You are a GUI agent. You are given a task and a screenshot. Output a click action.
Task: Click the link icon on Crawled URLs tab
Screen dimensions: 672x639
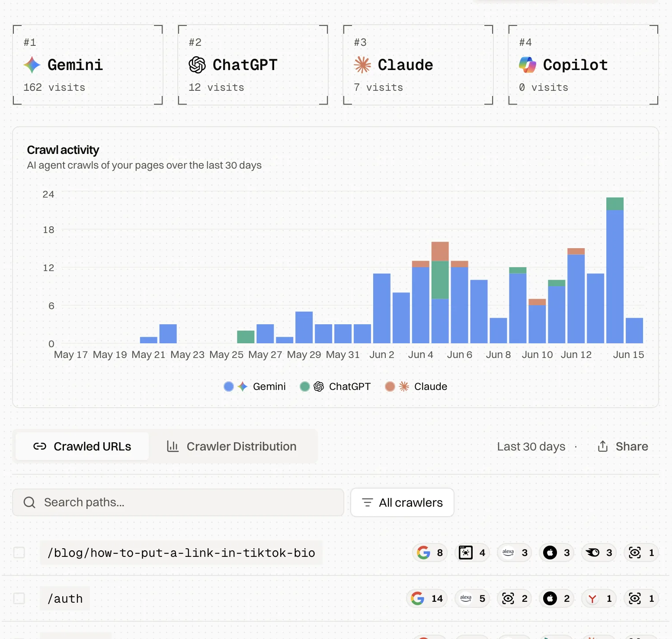click(40, 446)
